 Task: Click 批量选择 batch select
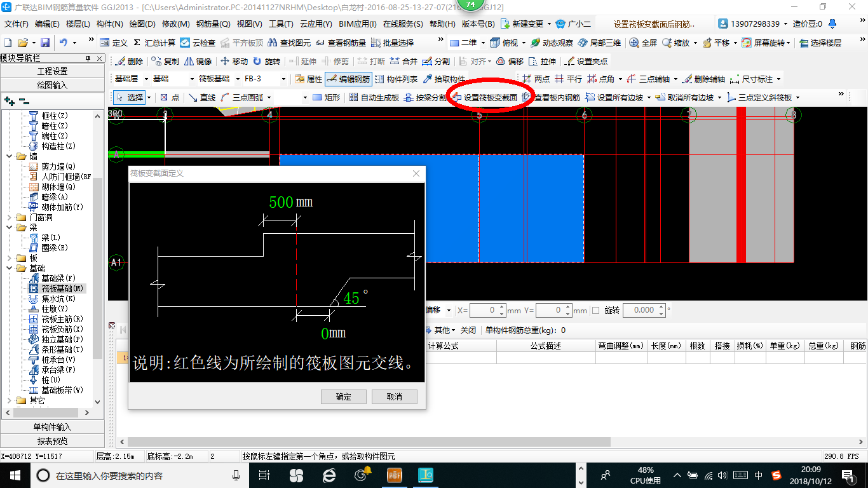click(392, 43)
